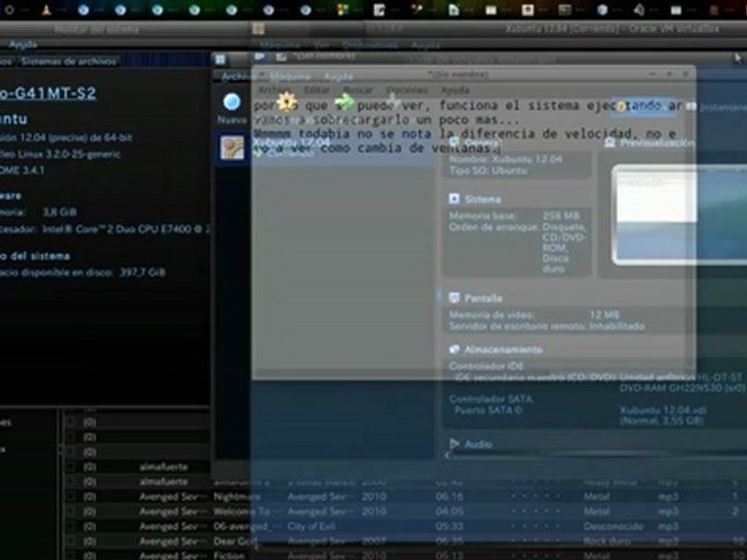Click the 06:16 duration cell
This screenshot has width=747, height=560.
click(x=449, y=497)
